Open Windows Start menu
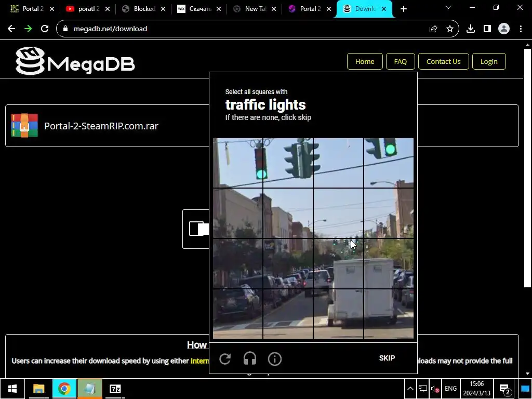This screenshot has height=399, width=532. tap(12, 389)
